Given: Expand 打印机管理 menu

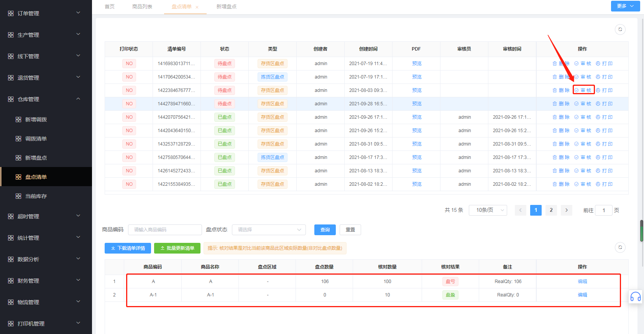Looking at the screenshot, I should point(46,324).
